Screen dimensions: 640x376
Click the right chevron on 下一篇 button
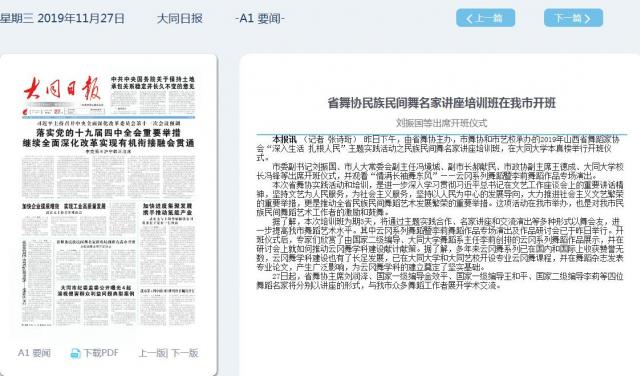587,18
